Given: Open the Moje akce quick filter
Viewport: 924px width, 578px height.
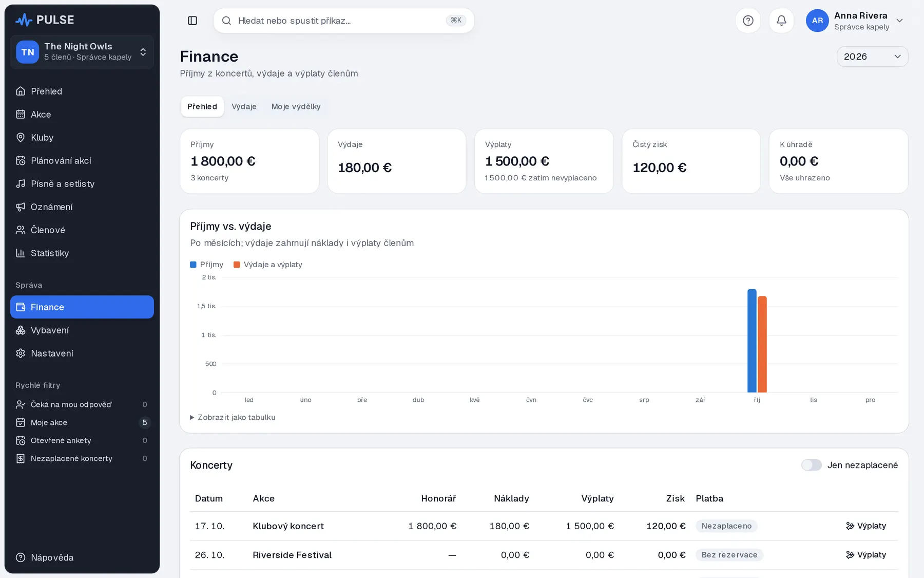Looking at the screenshot, I should (x=82, y=422).
